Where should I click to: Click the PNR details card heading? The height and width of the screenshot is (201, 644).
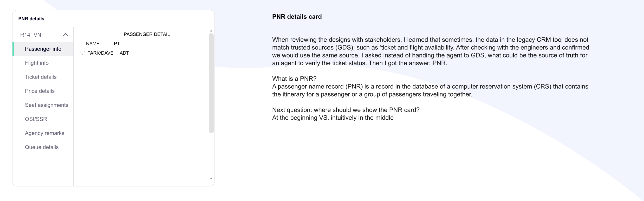tap(297, 17)
